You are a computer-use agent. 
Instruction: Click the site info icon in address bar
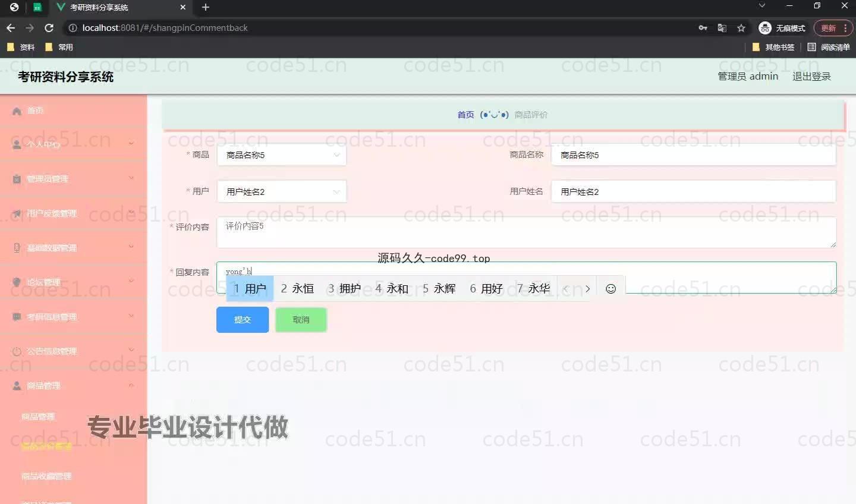(x=73, y=28)
